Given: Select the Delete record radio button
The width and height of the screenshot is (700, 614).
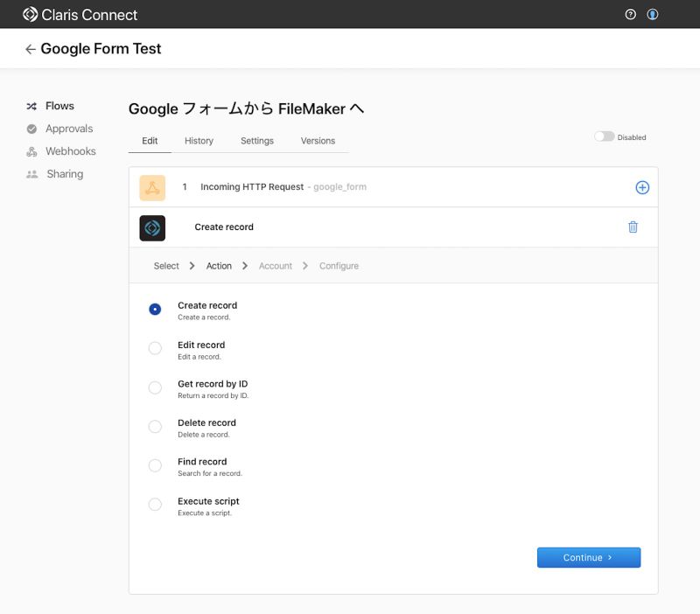Looking at the screenshot, I should coord(155,427).
